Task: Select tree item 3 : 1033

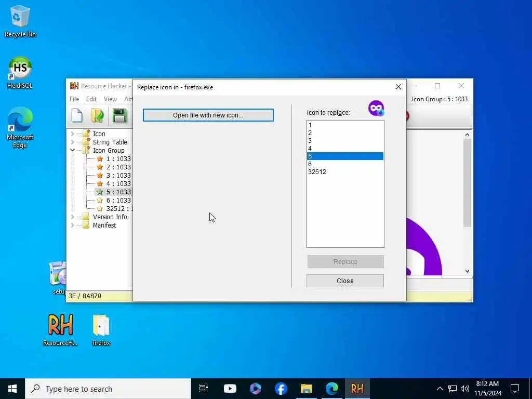Action: pyautogui.click(x=118, y=176)
